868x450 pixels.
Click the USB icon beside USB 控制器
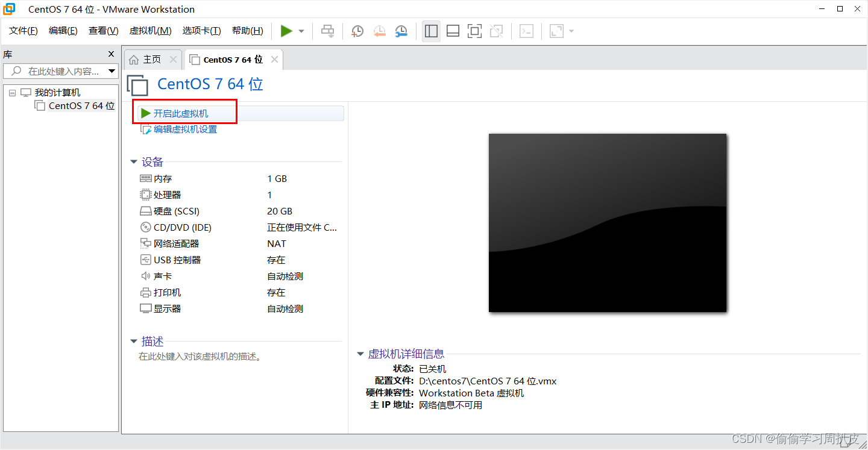coord(145,260)
